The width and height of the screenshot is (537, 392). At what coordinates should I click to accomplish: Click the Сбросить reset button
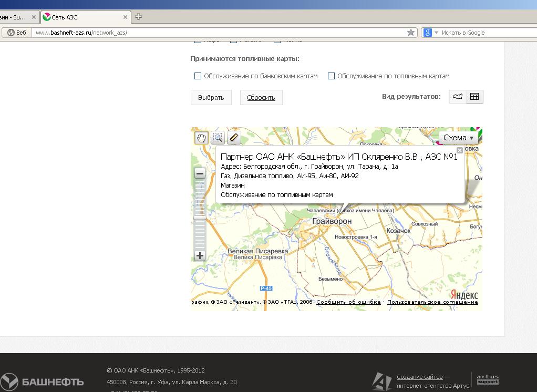pos(261,98)
